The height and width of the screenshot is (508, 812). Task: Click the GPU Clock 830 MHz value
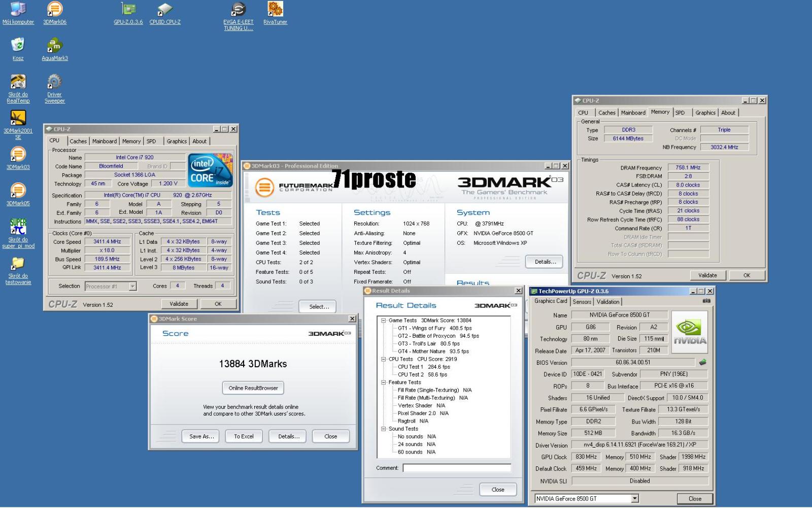point(586,457)
